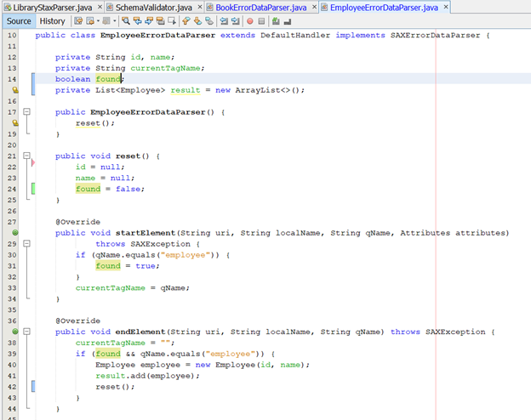Click 'Attributes attributes' parameter

point(453,233)
